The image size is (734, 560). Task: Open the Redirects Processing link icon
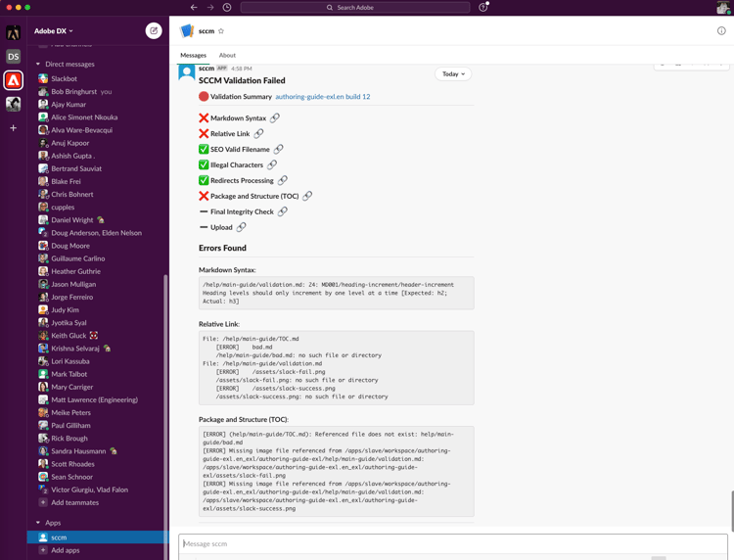point(282,180)
